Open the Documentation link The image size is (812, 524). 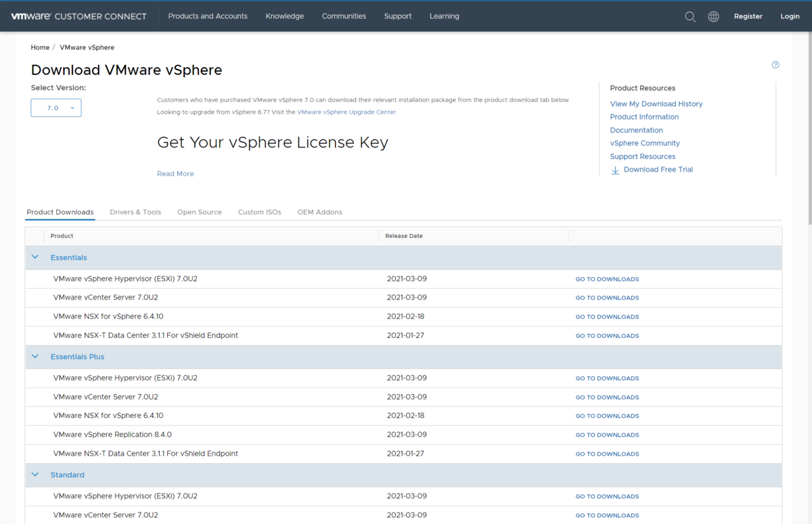pyautogui.click(x=637, y=130)
